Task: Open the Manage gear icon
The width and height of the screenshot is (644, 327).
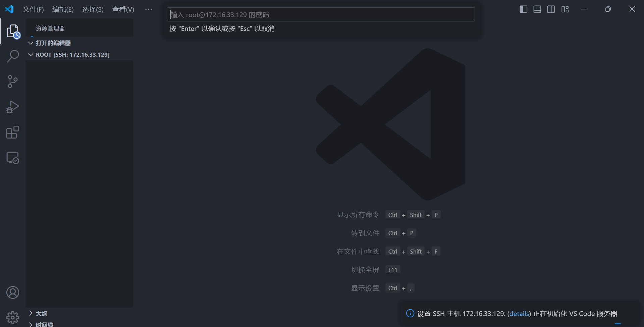Action: [13, 317]
